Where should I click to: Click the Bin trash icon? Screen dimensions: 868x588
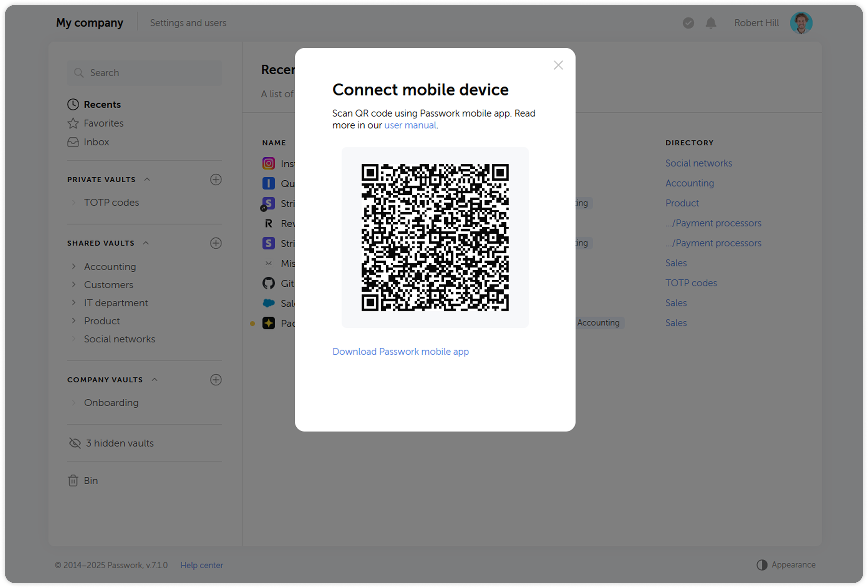(74, 480)
